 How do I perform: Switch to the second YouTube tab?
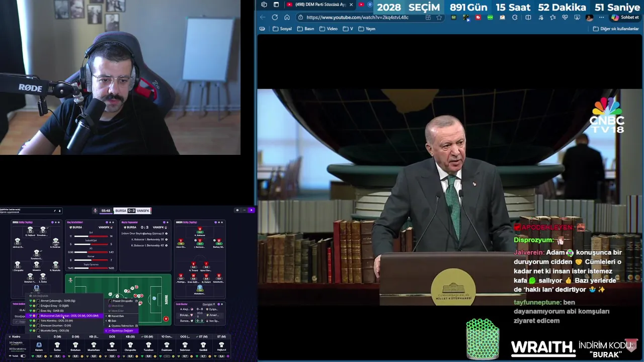tap(361, 5)
